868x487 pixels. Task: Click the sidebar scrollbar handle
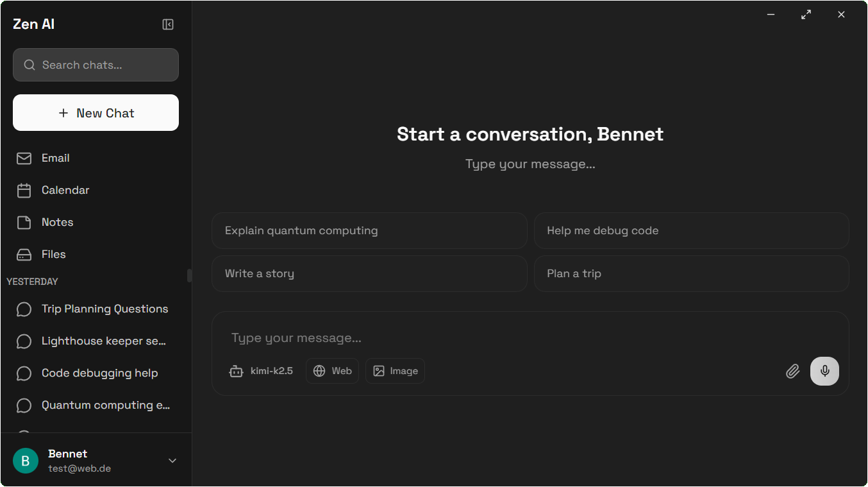click(x=189, y=275)
